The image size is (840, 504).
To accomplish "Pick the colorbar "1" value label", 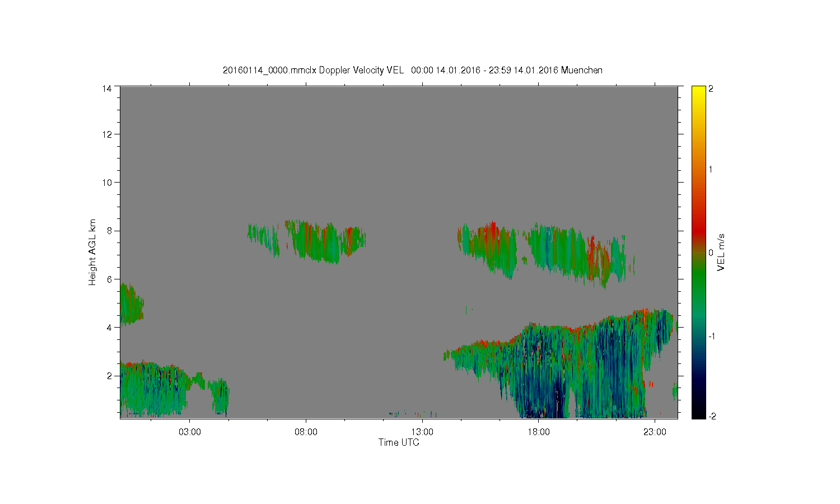I will click(711, 170).
